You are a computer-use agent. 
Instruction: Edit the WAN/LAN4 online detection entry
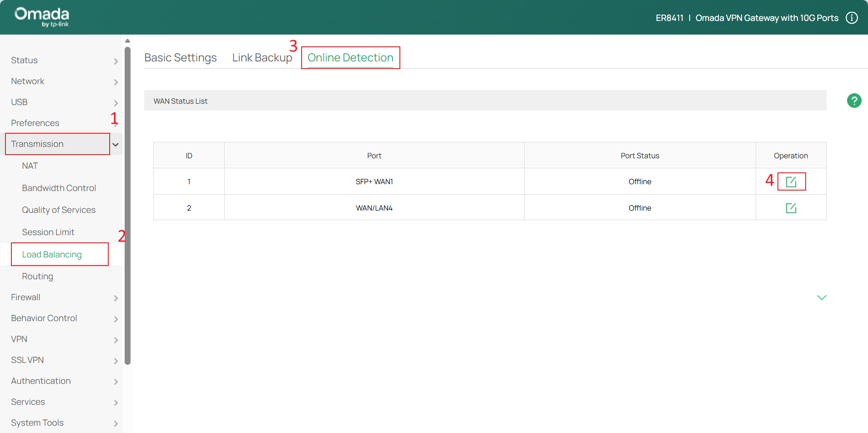(x=791, y=208)
